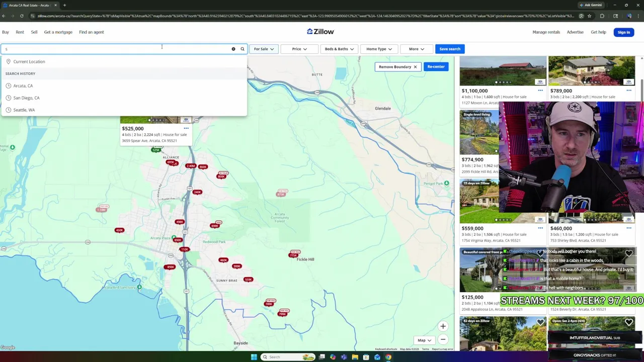Open the Windows Start menu

[x=254, y=357]
